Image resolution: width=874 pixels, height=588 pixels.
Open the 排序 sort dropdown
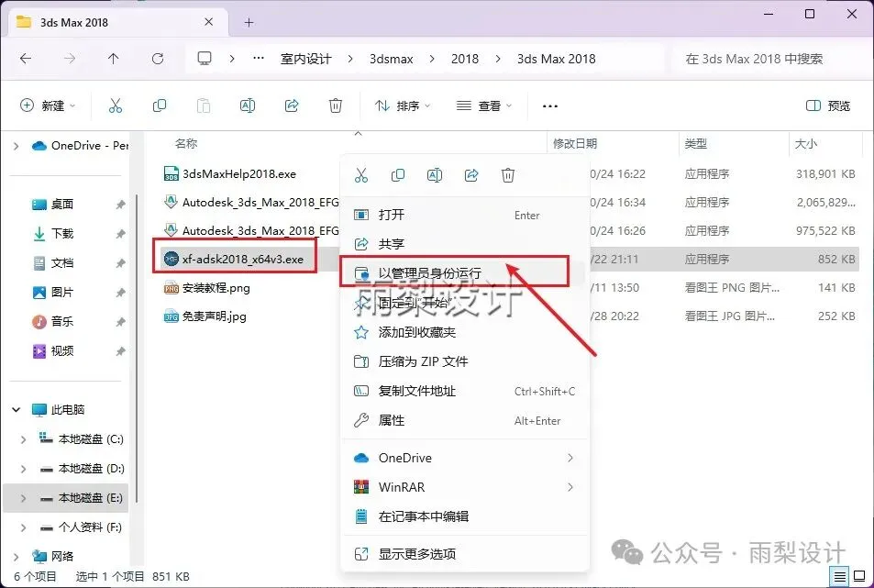coord(403,105)
